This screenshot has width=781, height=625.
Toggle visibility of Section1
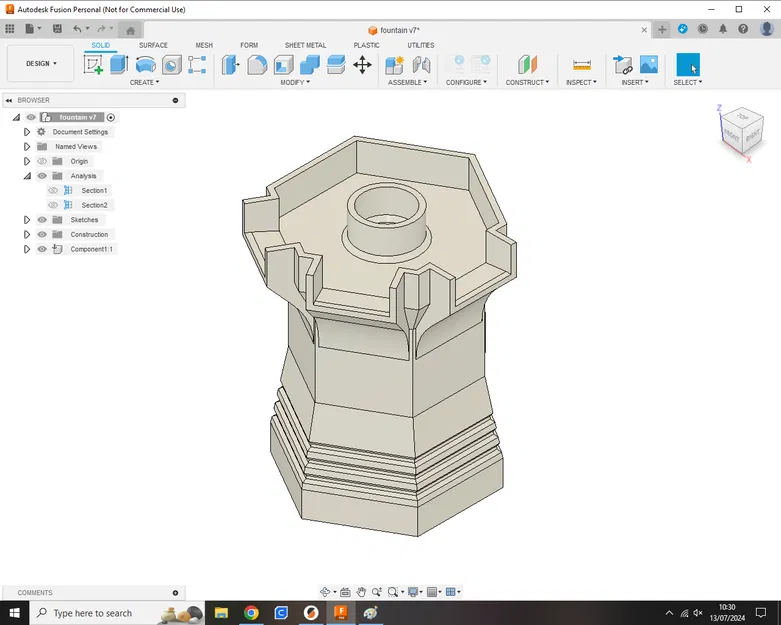click(53, 190)
